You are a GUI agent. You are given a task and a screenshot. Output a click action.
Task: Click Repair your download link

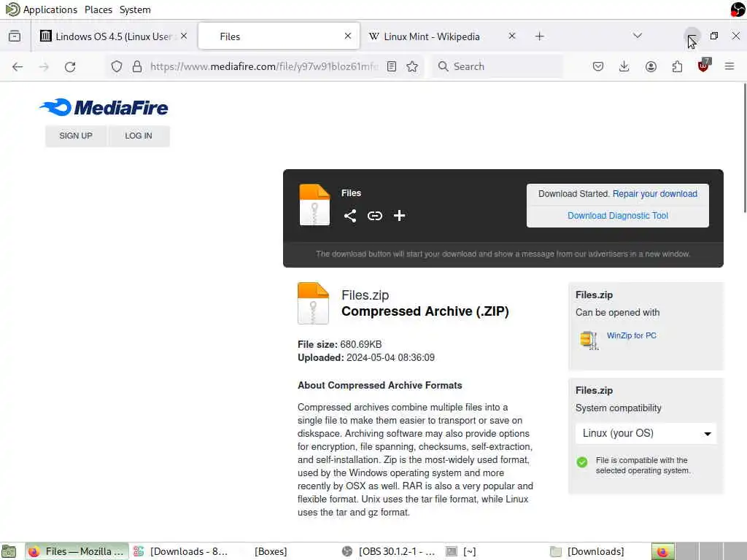click(x=654, y=194)
